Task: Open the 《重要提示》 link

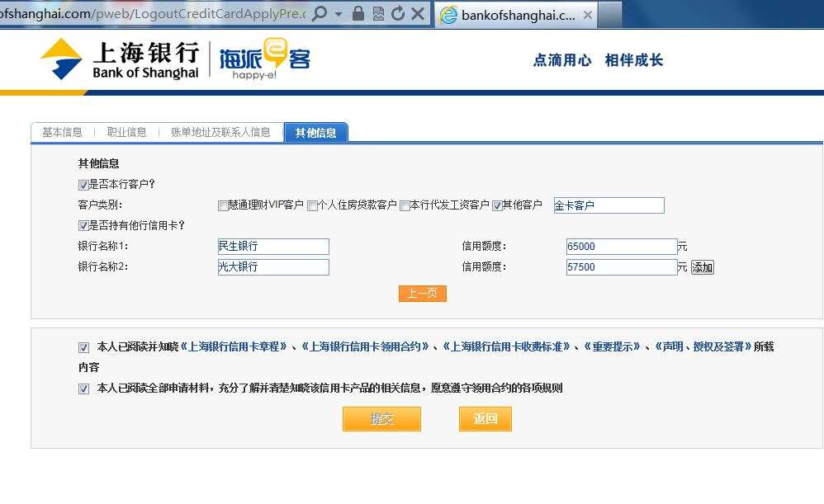Action: click(612, 346)
